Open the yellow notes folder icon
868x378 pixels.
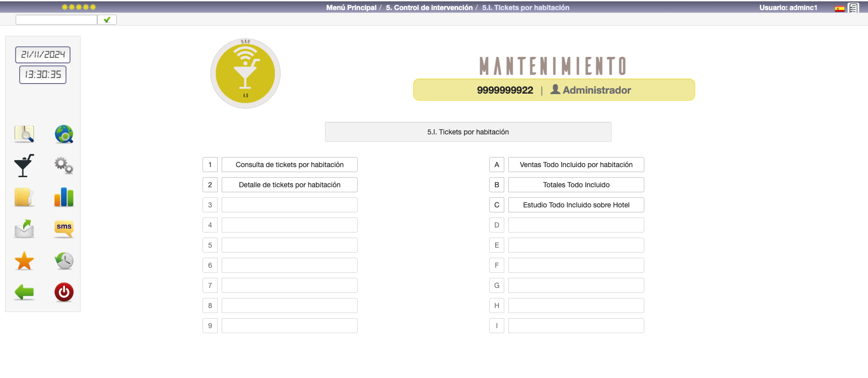(24, 197)
